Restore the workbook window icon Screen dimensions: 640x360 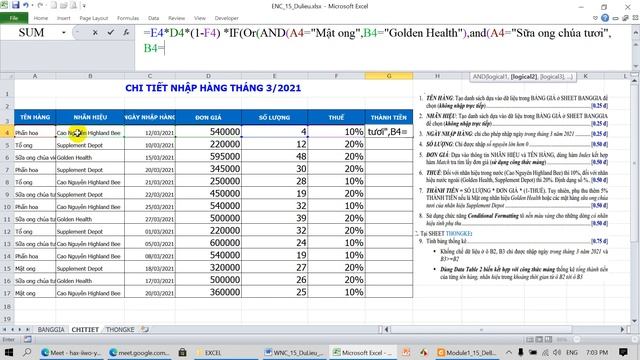click(626, 18)
